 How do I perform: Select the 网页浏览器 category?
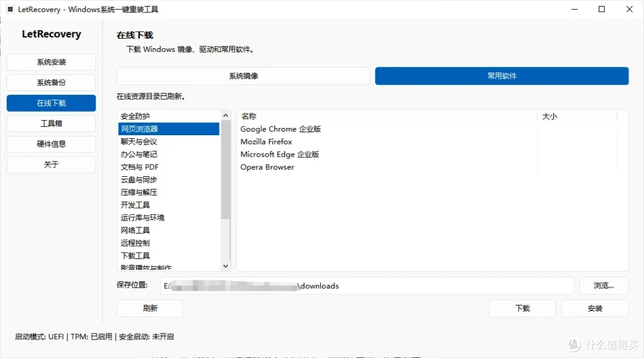click(x=169, y=129)
